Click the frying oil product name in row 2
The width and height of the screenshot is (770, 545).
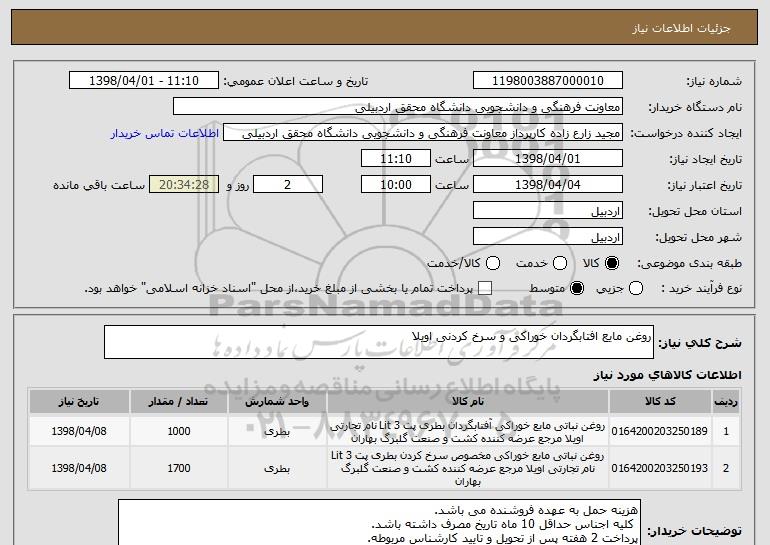coord(468,468)
